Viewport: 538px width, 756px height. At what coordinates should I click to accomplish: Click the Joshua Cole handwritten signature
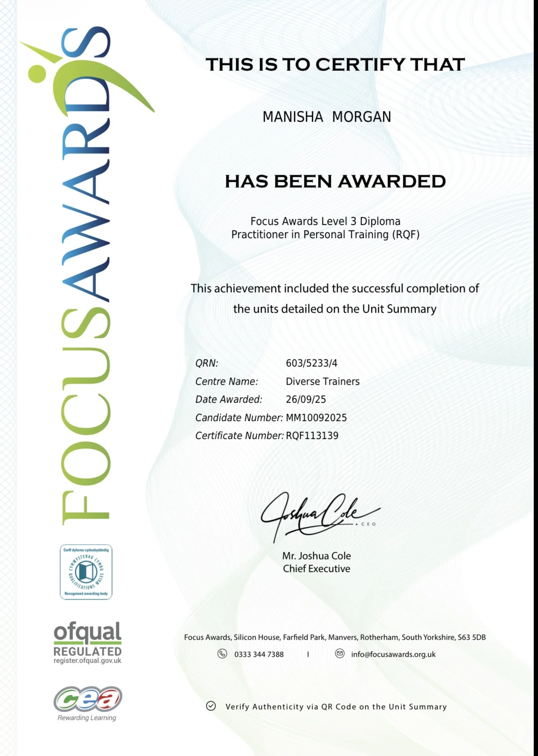318,515
